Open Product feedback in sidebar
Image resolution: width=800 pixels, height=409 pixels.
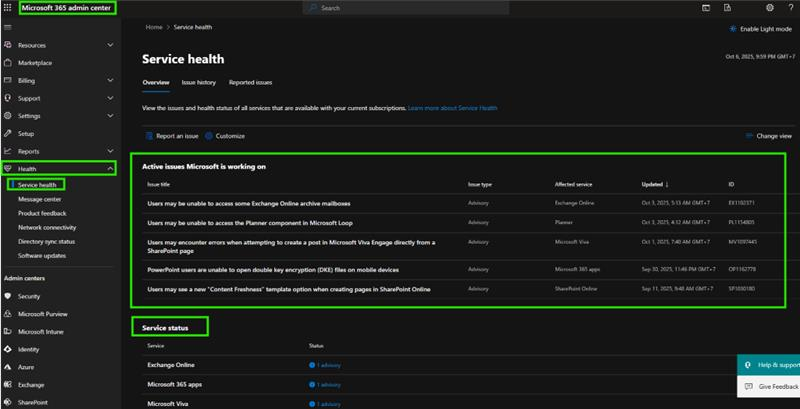(42, 213)
